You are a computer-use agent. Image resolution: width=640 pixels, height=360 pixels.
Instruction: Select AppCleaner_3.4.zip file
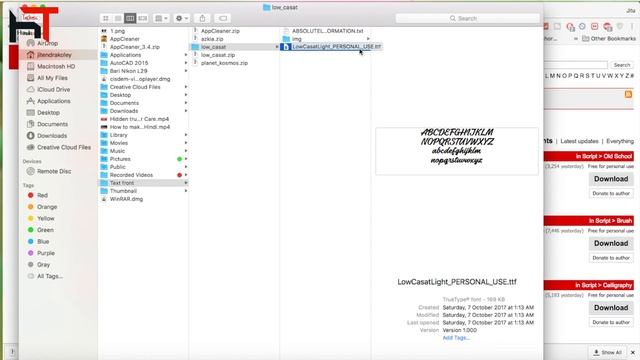pos(135,47)
